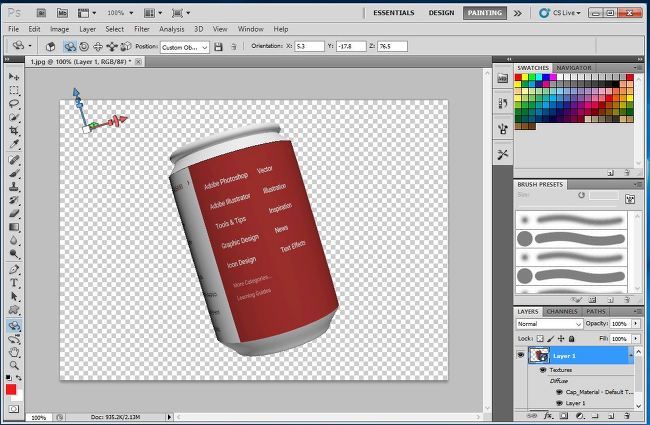Open the Opacity slider arrow
The width and height of the screenshot is (650, 425).
point(636,323)
